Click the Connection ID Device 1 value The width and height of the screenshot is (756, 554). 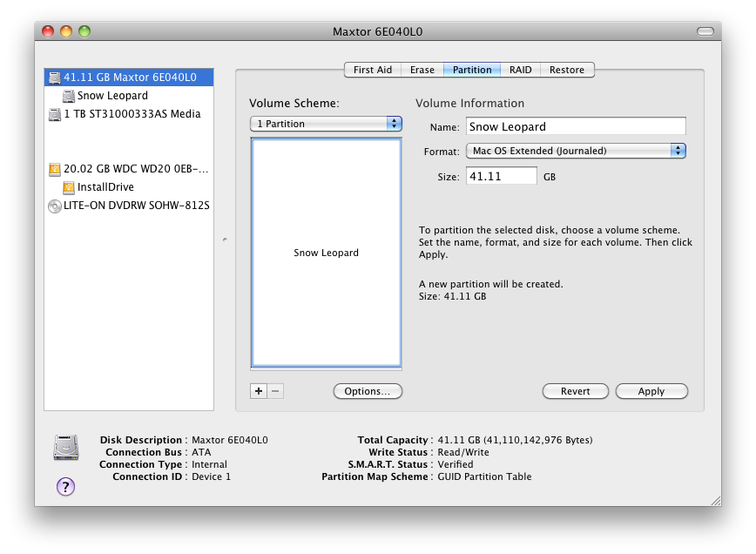coord(211,476)
